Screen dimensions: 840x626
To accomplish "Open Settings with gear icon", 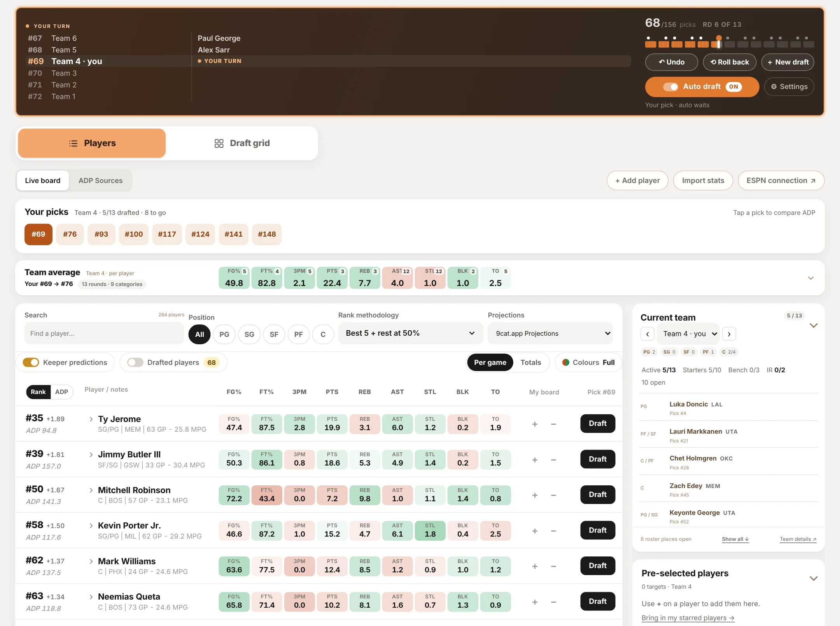I will 789,87.
